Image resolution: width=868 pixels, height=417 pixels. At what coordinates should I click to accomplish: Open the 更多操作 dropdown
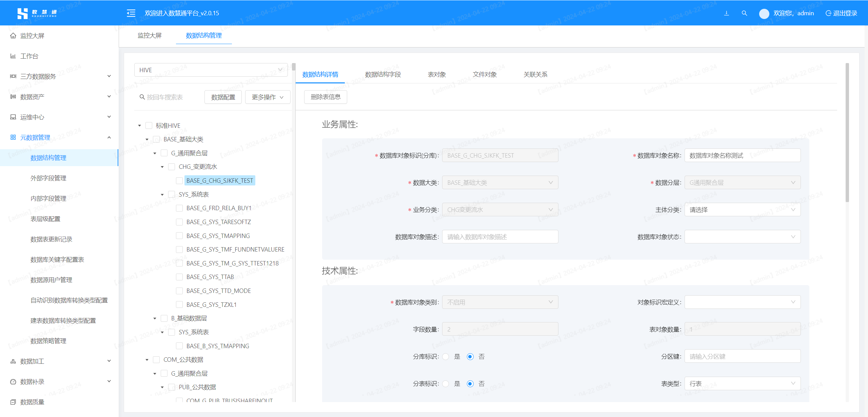268,97
